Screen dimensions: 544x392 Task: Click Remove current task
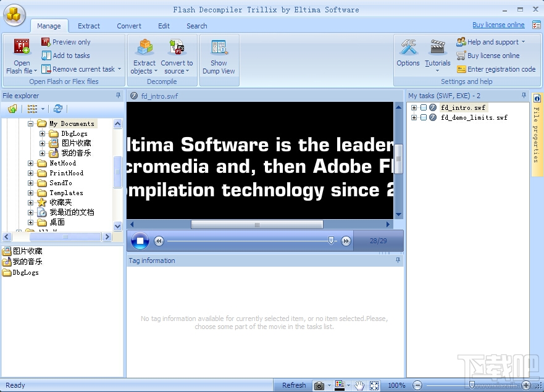[78, 69]
